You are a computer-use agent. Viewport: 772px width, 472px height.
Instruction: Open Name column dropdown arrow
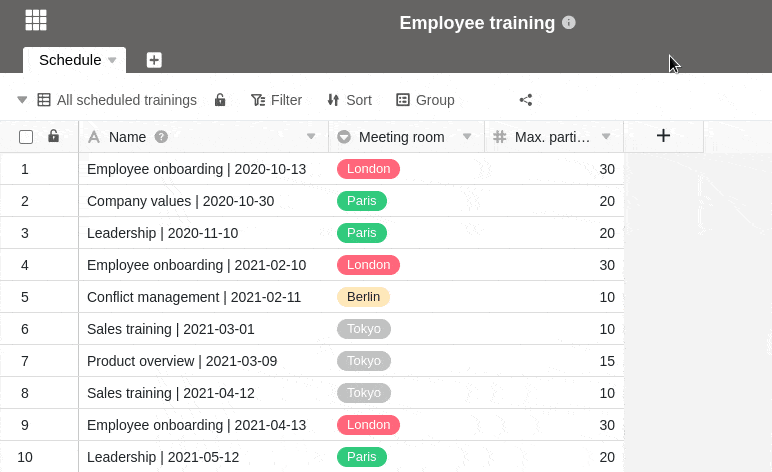click(311, 137)
